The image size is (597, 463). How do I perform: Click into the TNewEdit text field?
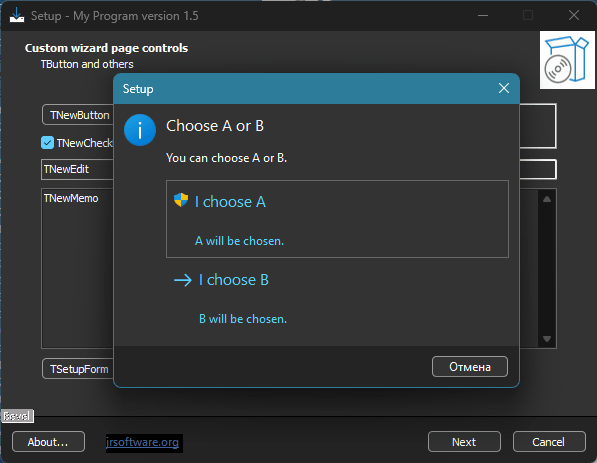pos(78,169)
